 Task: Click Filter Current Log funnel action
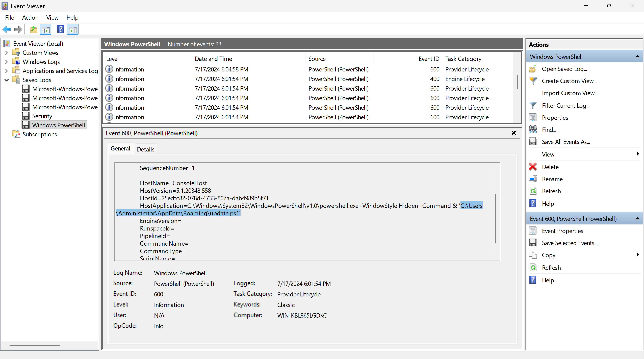pyautogui.click(x=565, y=106)
